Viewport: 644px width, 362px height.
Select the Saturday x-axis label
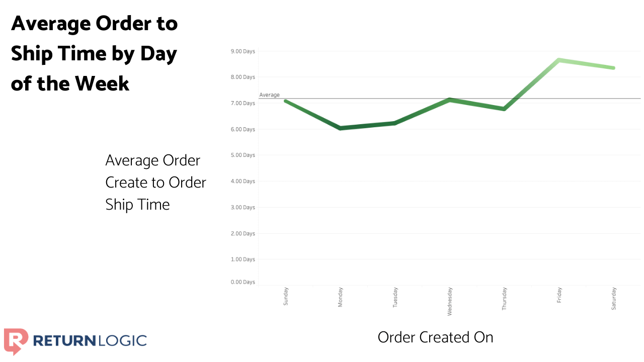tap(613, 298)
